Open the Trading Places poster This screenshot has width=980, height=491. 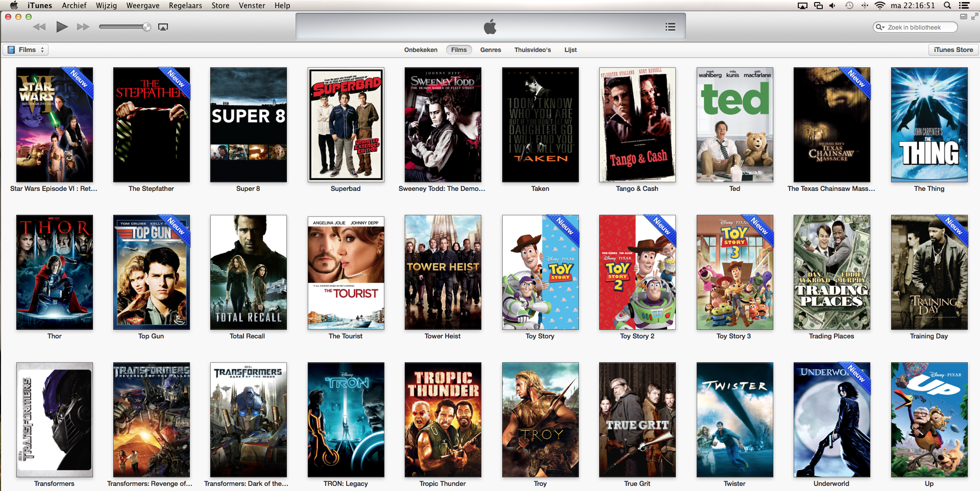[832, 272]
